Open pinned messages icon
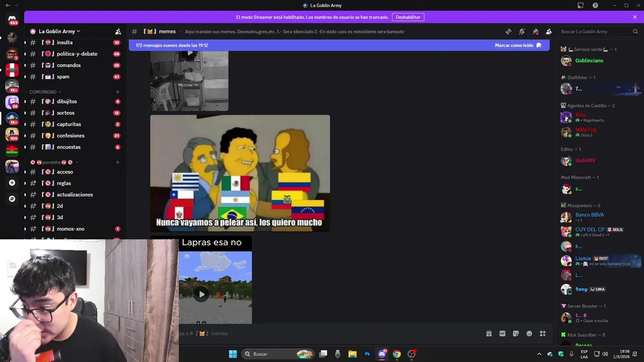The height and width of the screenshot is (362, 644). [535, 31]
